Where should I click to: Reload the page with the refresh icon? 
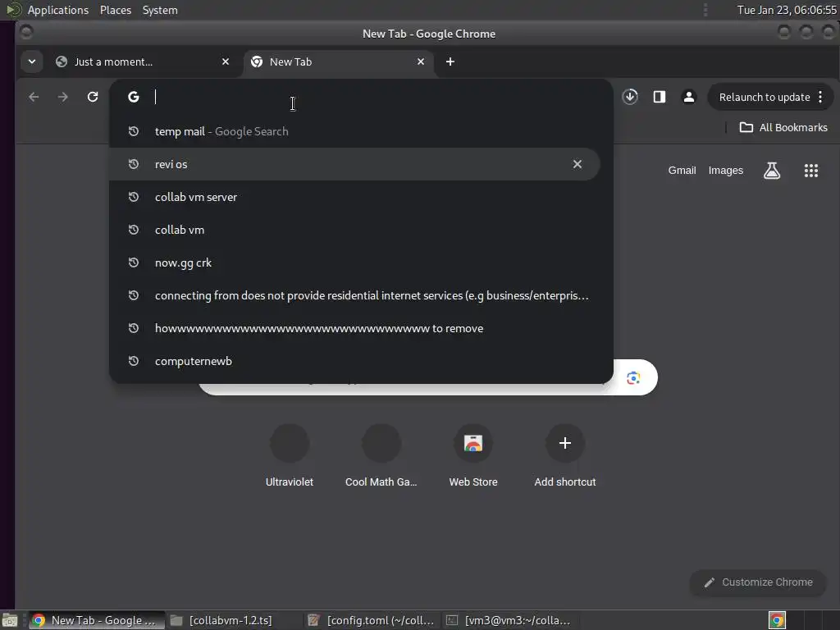point(93,97)
